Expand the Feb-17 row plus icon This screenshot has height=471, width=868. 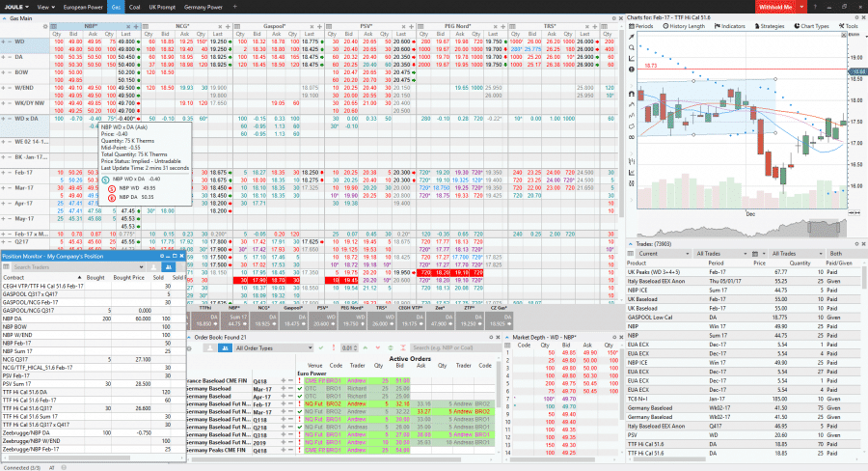(x=3, y=173)
